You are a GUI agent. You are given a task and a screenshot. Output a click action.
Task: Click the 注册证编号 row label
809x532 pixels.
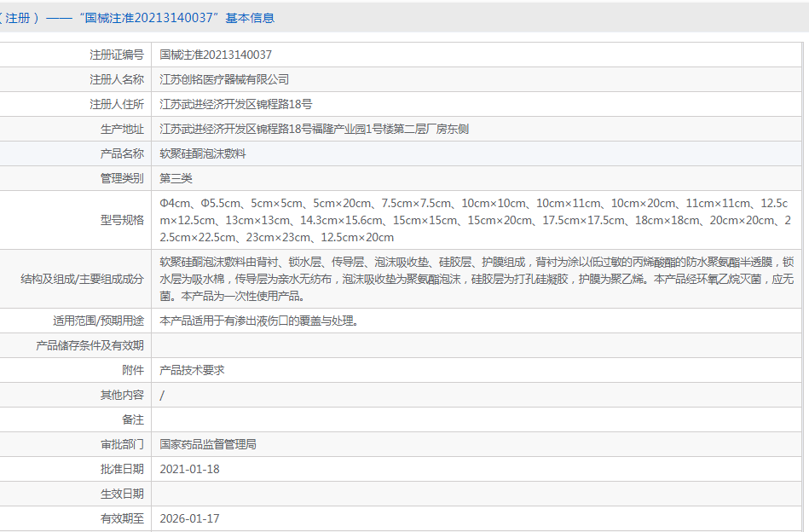[117, 55]
